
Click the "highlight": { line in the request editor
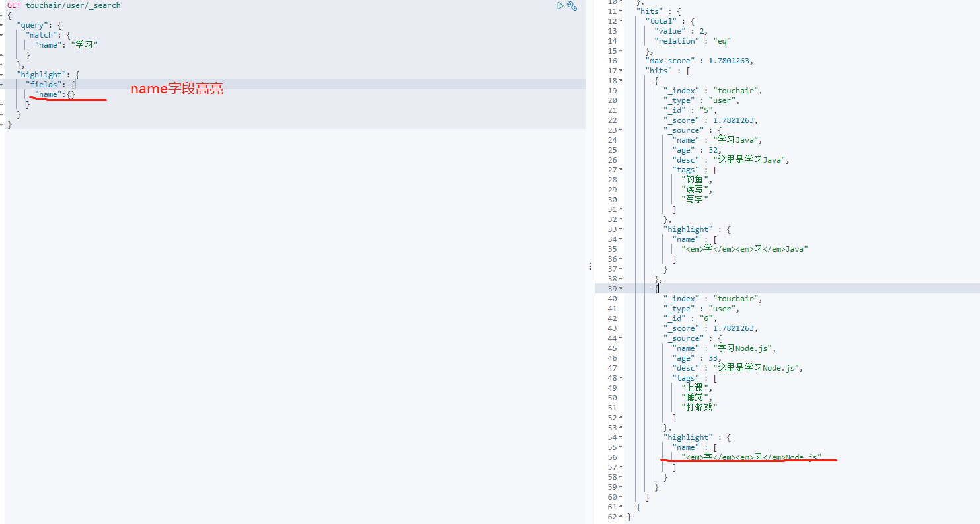pyautogui.click(x=48, y=75)
